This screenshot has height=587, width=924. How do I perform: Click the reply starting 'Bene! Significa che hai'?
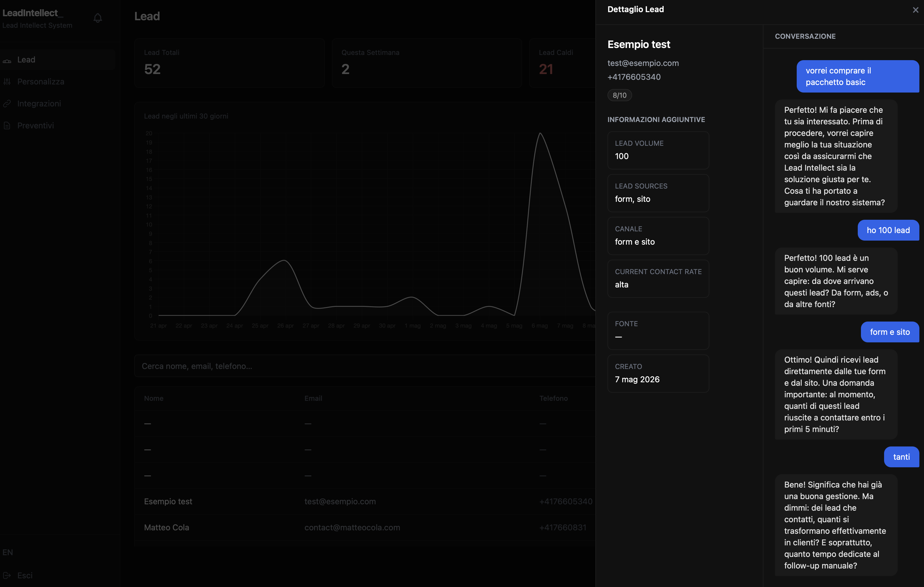(836, 525)
